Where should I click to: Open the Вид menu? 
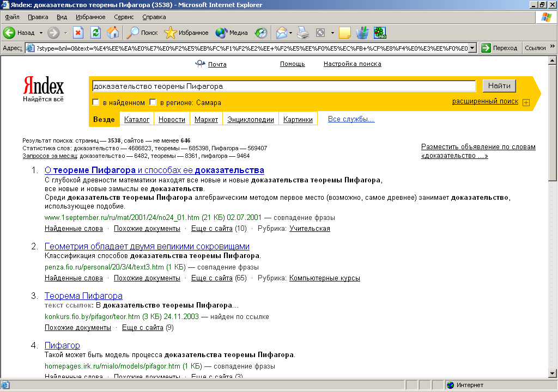(62, 17)
